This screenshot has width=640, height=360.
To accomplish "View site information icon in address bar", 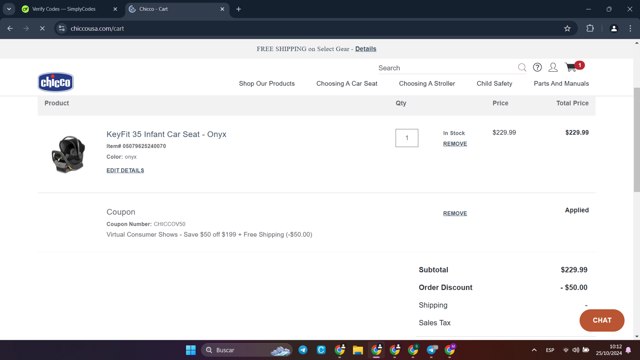I will 62,29.
